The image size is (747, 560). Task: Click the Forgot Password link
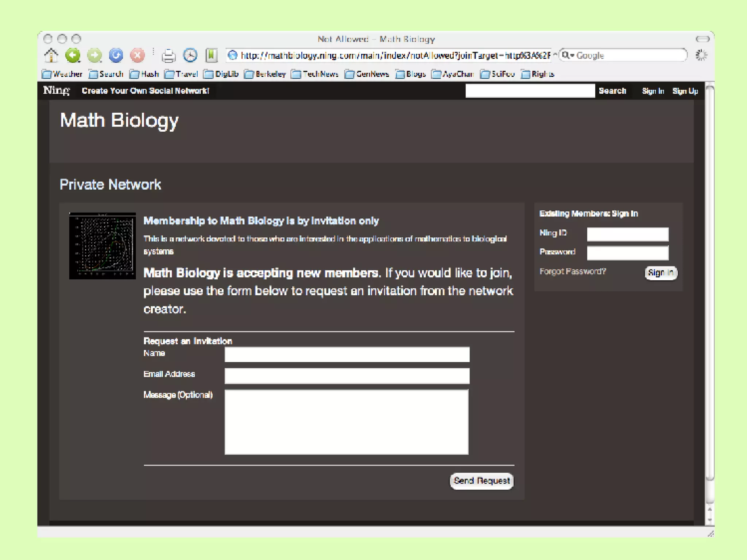pos(572,271)
